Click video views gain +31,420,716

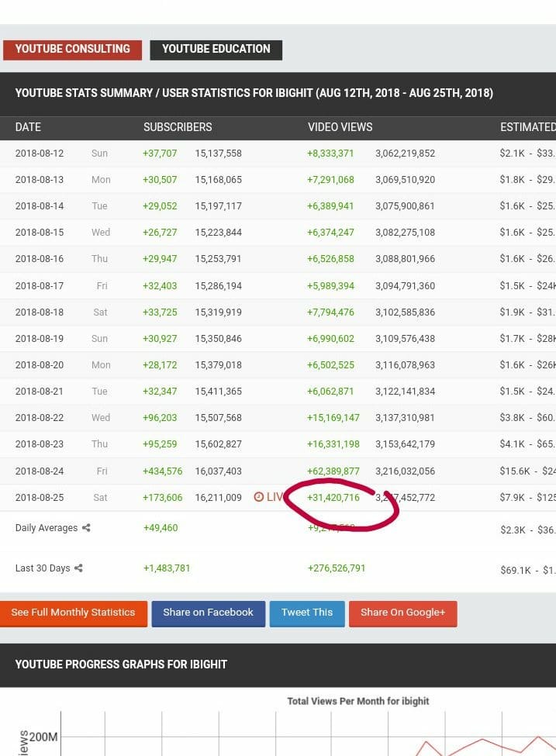[x=333, y=498]
